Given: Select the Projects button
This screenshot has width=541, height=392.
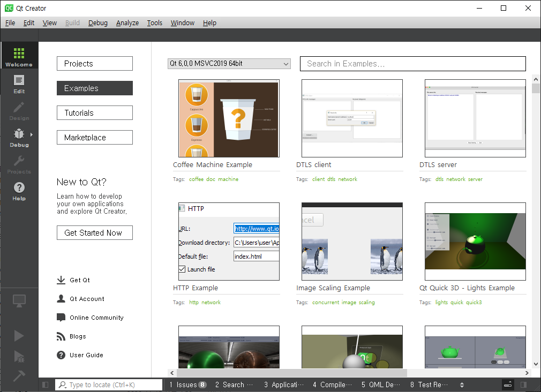Looking at the screenshot, I should pos(94,64).
